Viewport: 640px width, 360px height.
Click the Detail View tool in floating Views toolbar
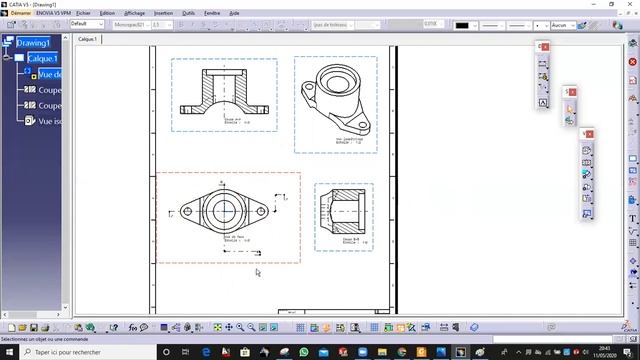pyautogui.click(x=587, y=174)
